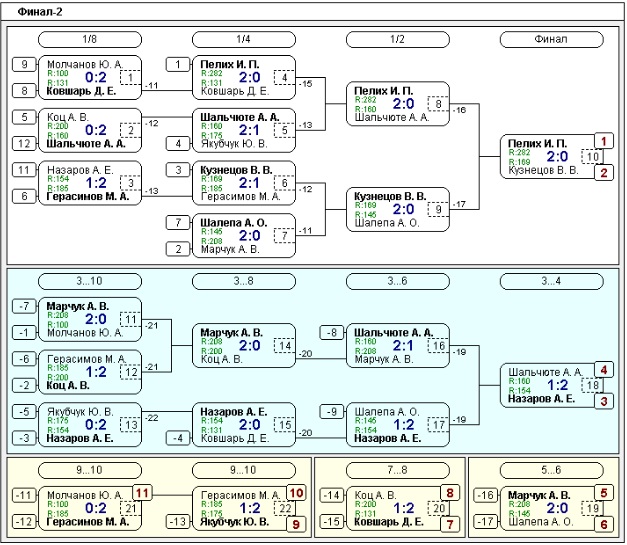Click red place badge 9 by Якубчук
The height and width of the screenshot is (545, 627).
(296, 524)
